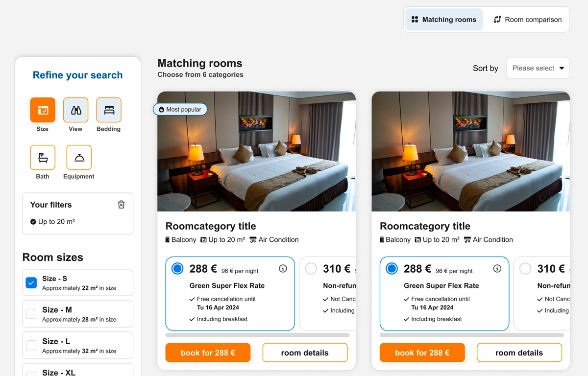Screen dimensions: 588x376
Task: Select 288 € Green Super Flex radio, second card
Action: pos(392,269)
